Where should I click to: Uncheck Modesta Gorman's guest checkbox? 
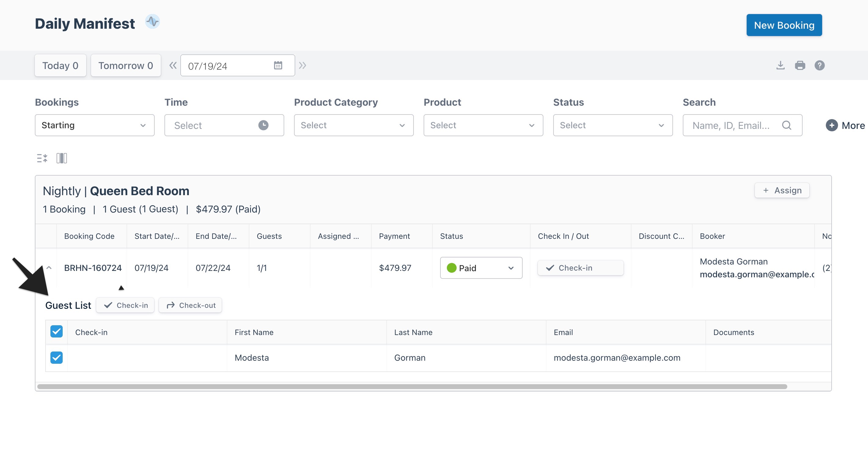tap(57, 358)
